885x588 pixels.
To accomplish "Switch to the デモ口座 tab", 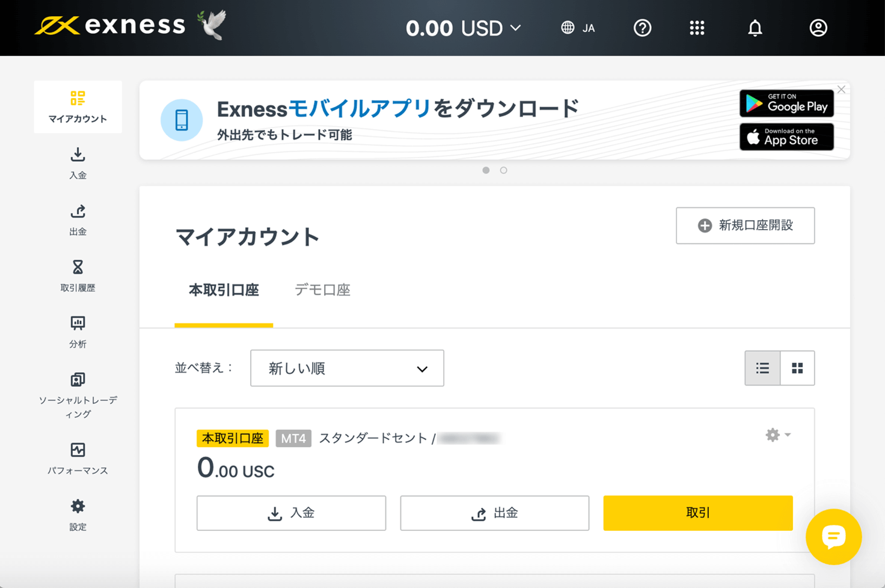I will tap(322, 290).
